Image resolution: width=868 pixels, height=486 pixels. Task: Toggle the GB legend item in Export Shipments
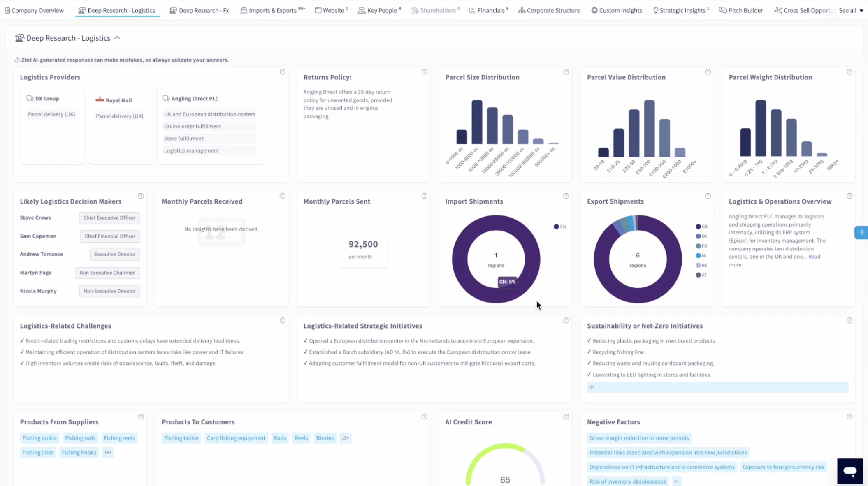pyautogui.click(x=701, y=227)
